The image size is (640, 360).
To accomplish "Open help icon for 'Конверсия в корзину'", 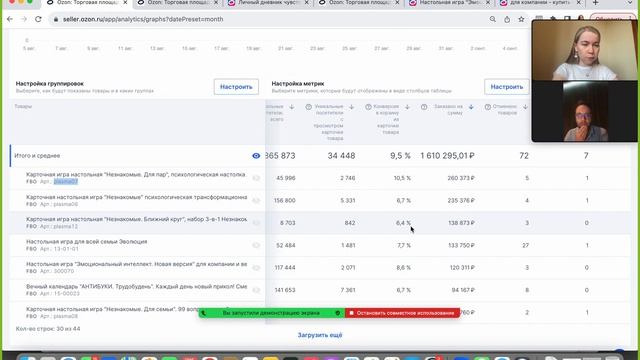I will (368, 107).
